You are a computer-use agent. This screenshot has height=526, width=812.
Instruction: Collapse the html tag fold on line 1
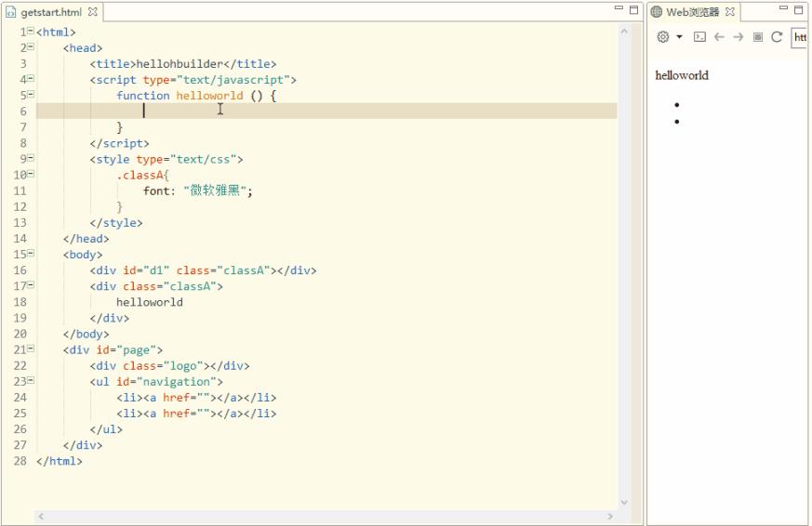[31, 31]
